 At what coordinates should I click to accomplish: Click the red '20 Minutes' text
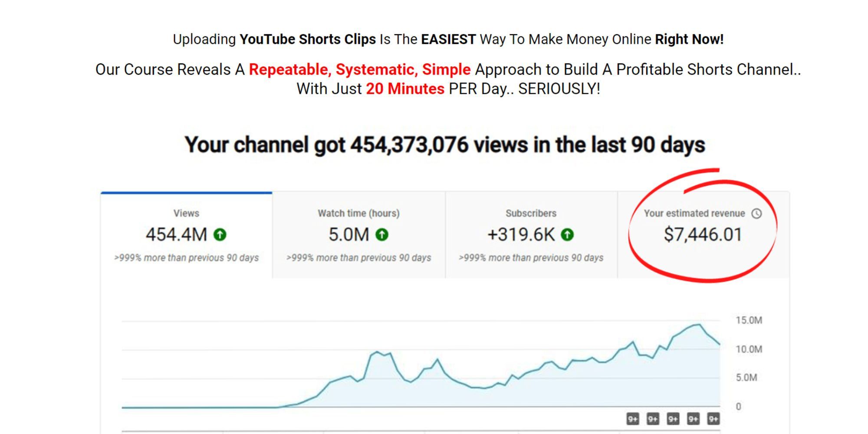coord(405,89)
